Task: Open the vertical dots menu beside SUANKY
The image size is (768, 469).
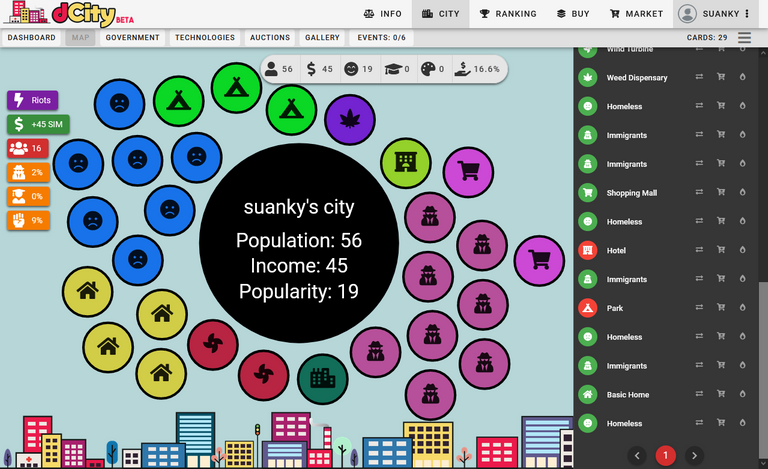Action: pos(747,14)
